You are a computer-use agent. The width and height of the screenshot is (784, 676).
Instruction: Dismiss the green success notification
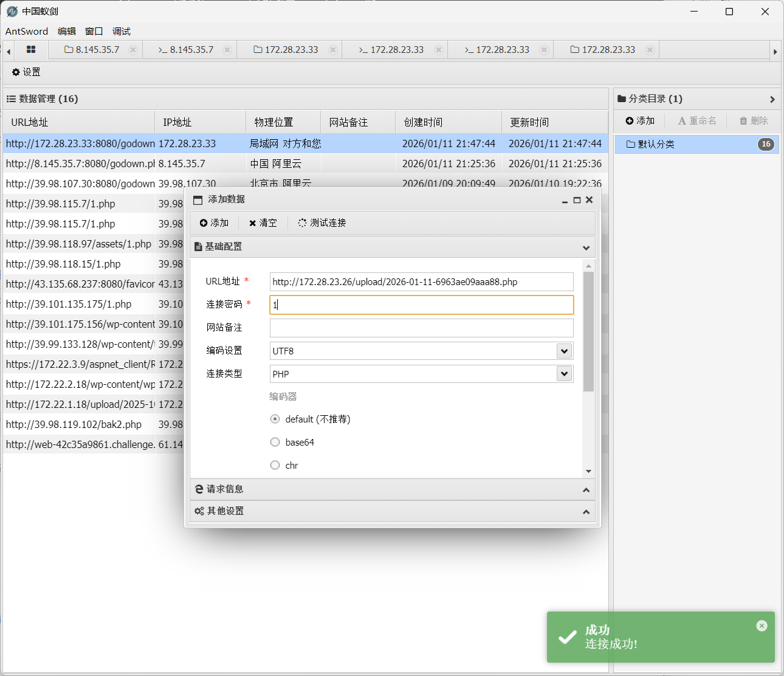(x=762, y=626)
